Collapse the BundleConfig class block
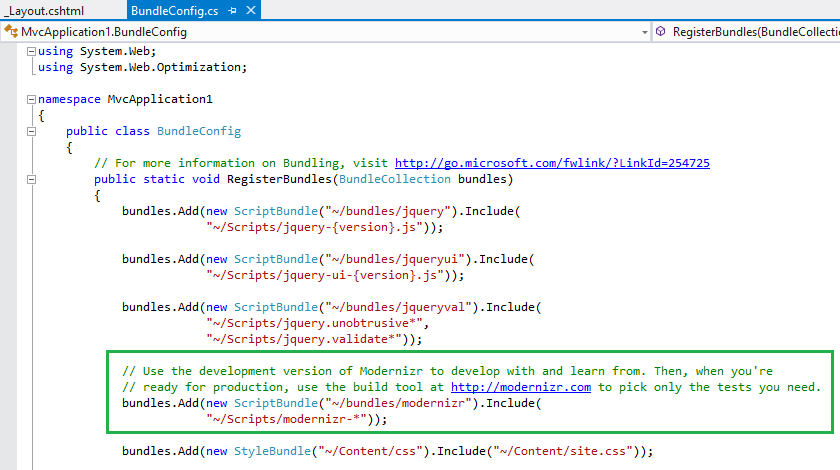 pos(32,131)
